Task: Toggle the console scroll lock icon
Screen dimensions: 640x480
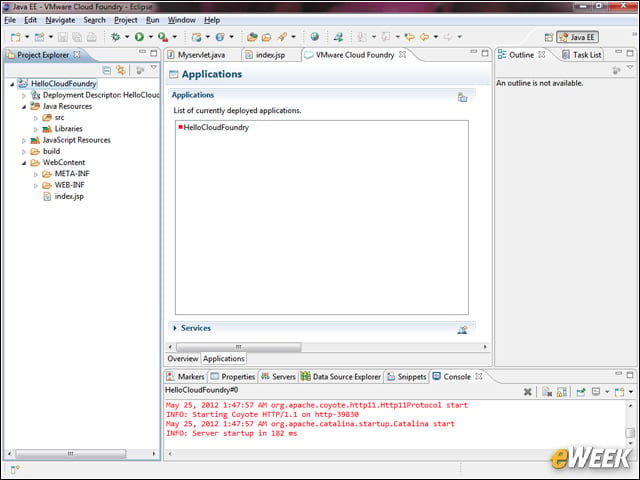Action: point(562,392)
